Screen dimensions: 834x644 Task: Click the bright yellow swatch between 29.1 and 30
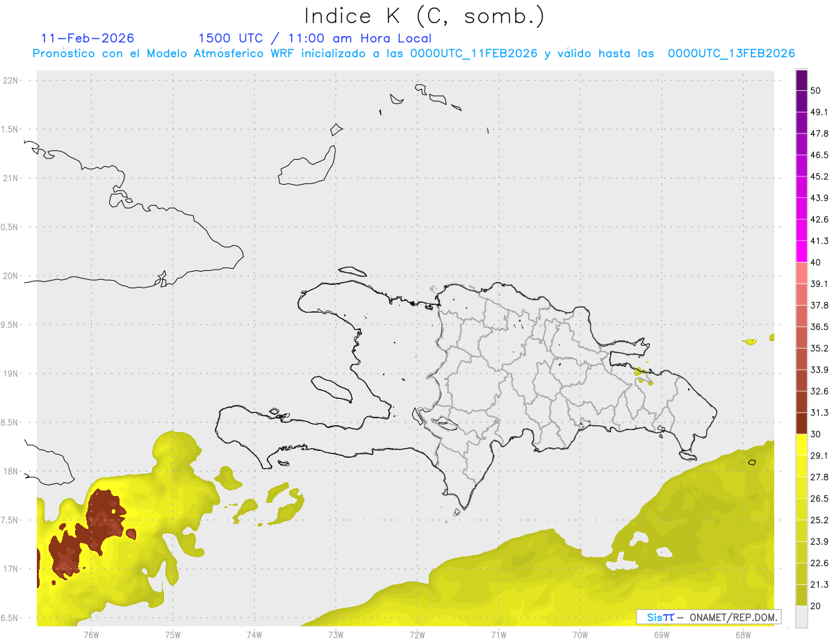click(x=802, y=445)
